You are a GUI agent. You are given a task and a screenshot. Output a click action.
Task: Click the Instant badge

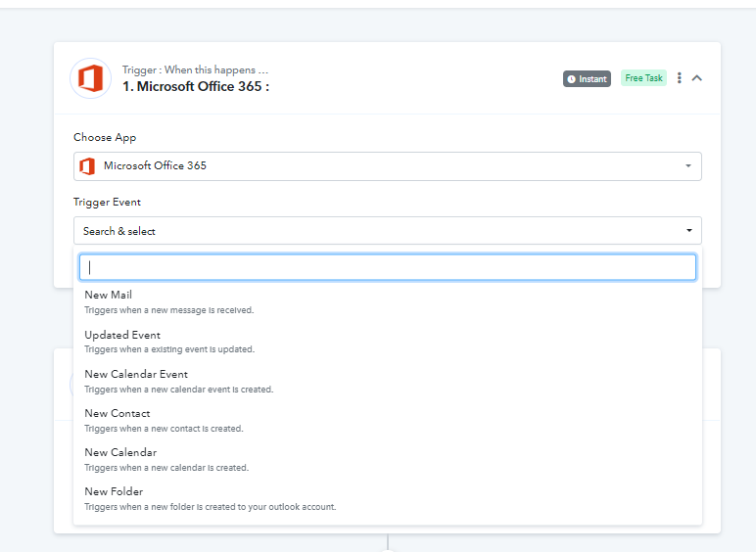click(587, 79)
